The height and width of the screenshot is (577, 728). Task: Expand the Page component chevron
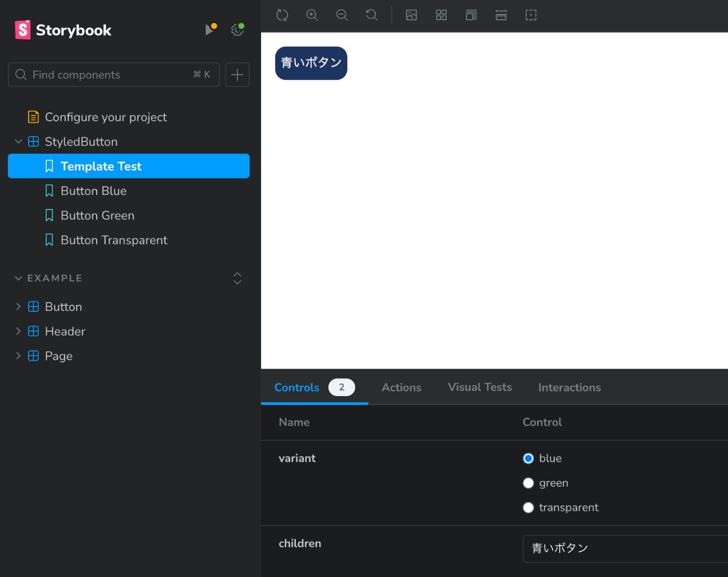(19, 356)
